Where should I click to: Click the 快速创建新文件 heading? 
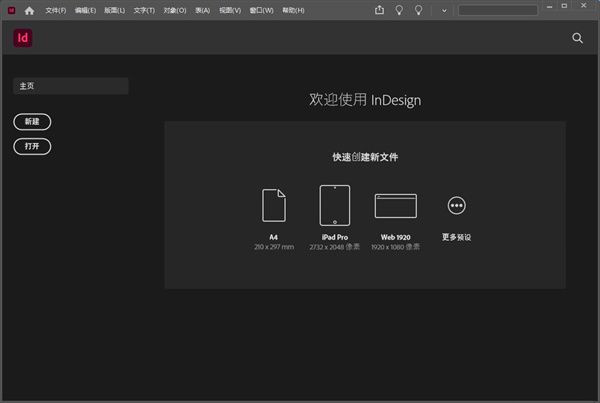click(x=365, y=157)
